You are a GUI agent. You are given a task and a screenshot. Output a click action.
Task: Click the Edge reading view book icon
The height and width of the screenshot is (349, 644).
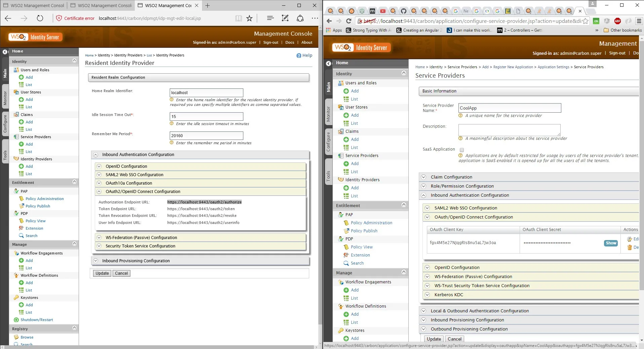(239, 18)
